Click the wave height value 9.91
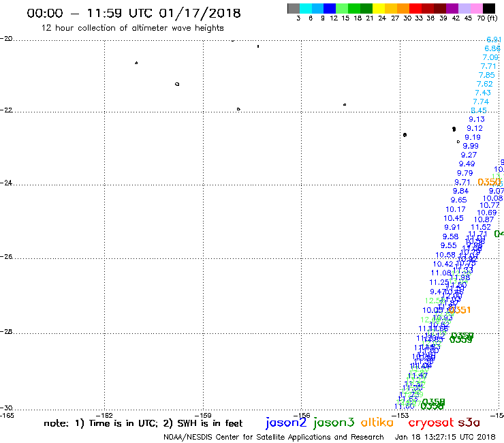 (x=452, y=227)
